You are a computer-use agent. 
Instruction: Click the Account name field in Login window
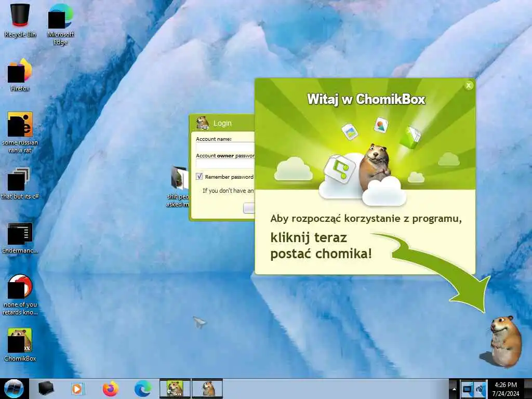pos(225,147)
